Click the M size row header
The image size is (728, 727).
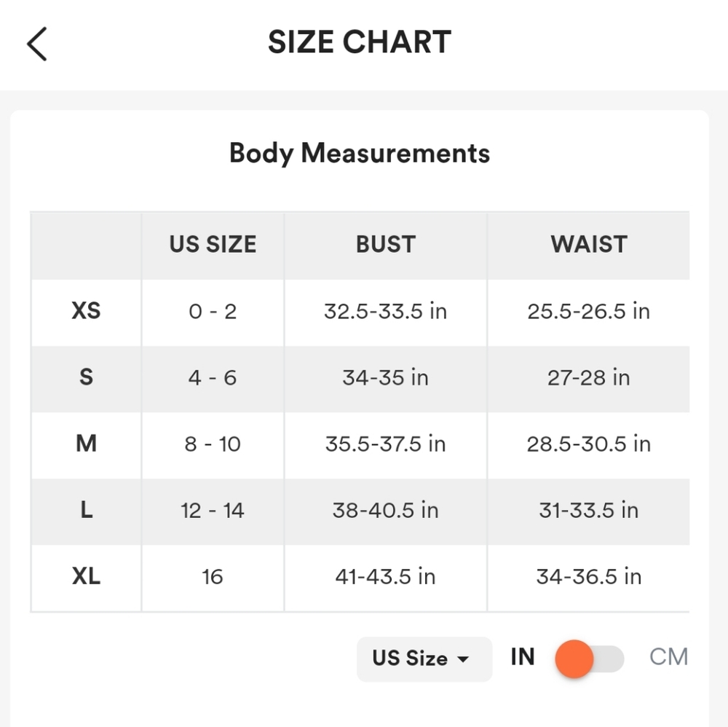[x=86, y=444]
